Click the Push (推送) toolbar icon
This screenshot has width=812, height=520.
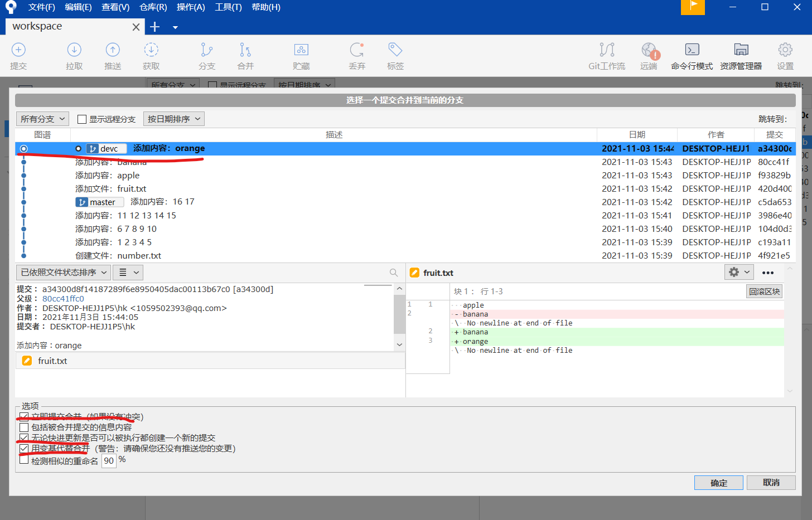[113, 50]
